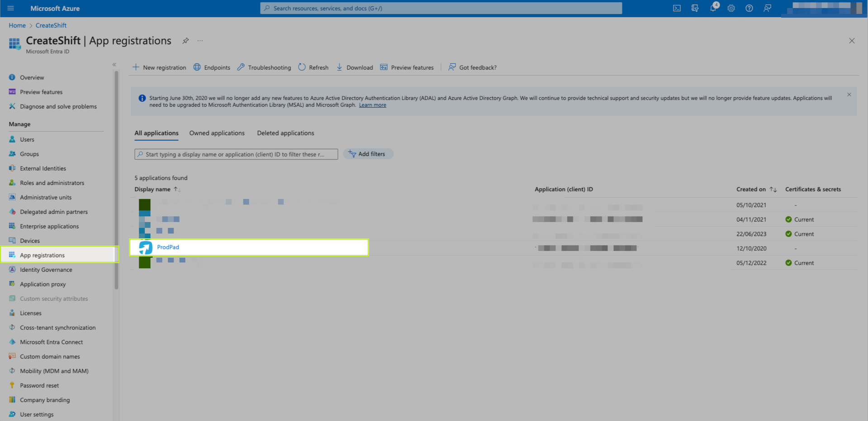Screen dimensions: 868x421
Task: Download the application list
Action: [x=355, y=67]
